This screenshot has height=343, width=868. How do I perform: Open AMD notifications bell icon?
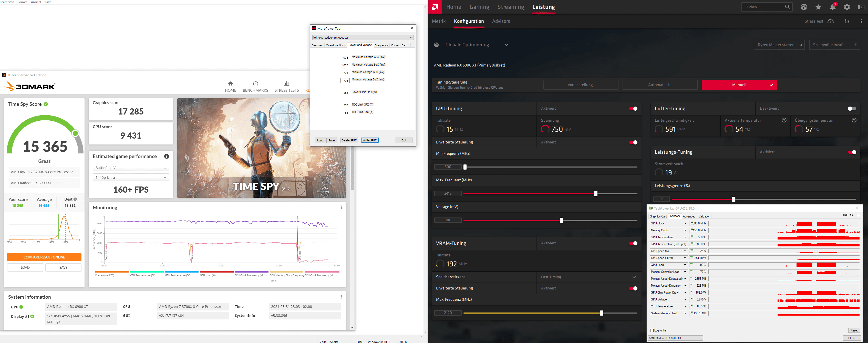[x=832, y=7]
